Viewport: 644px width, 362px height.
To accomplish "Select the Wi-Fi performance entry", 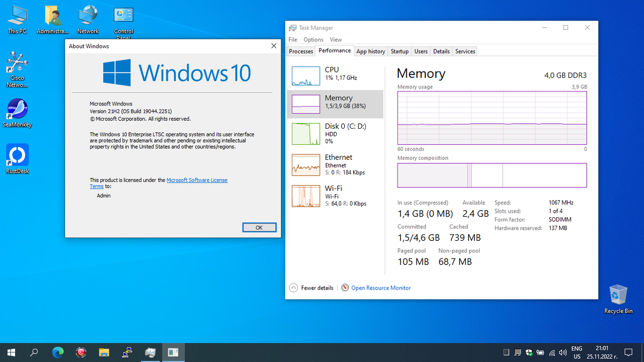I will pos(335,196).
